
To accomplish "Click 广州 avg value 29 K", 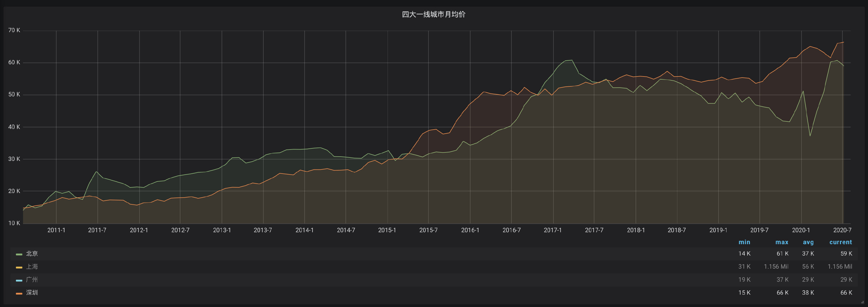I will (808, 280).
